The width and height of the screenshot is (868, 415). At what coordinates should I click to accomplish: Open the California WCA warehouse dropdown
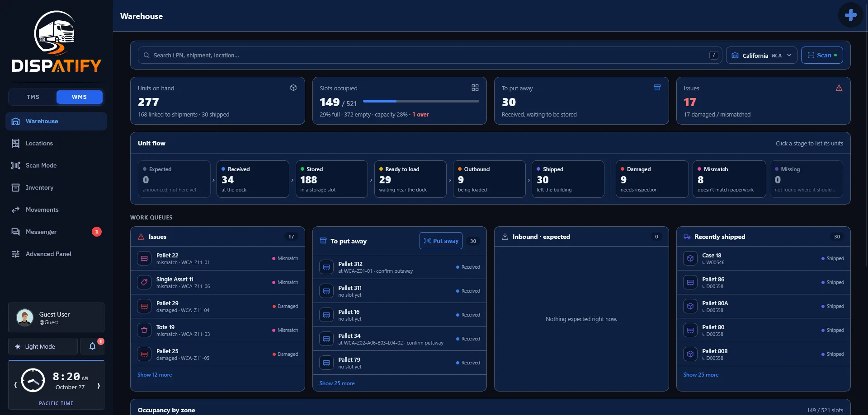pyautogui.click(x=762, y=55)
